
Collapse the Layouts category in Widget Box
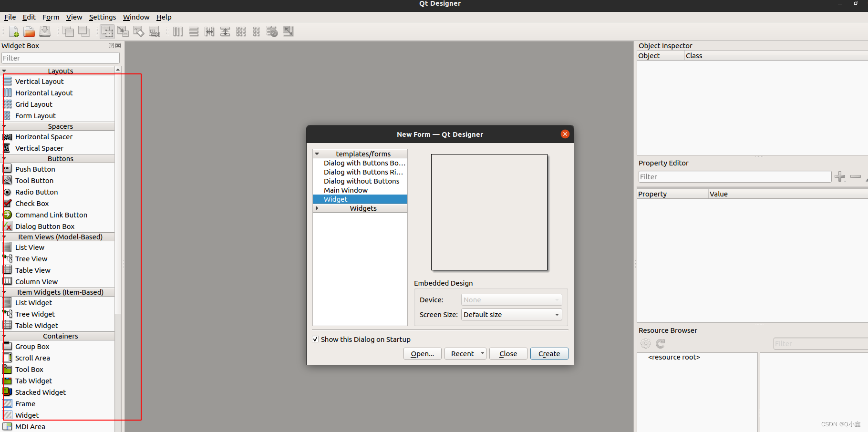pos(4,71)
